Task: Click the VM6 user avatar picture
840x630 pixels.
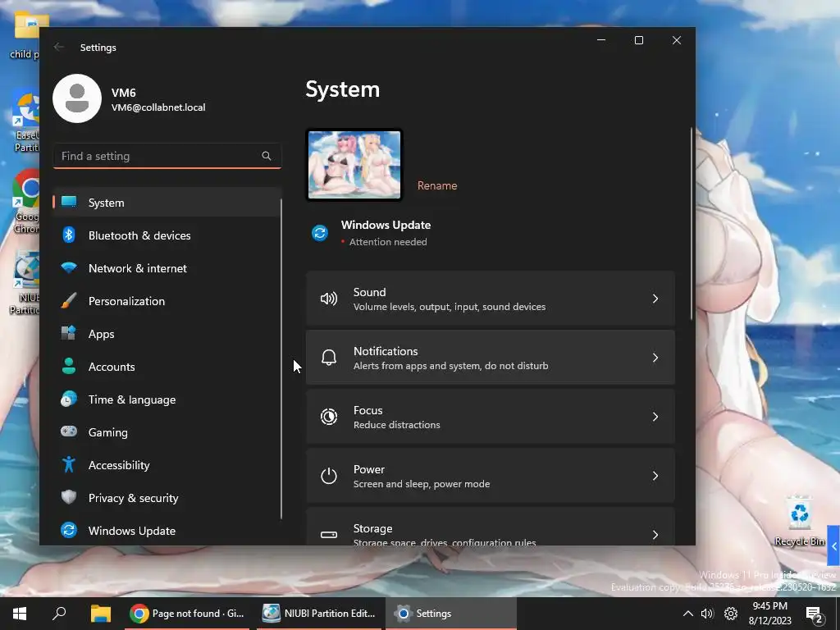Action: coord(77,98)
